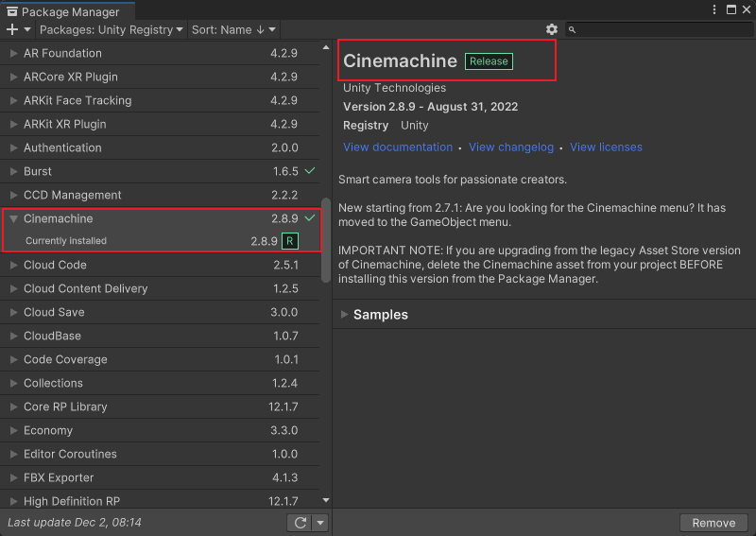The height and width of the screenshot is (536, 756).
Task: Collapse the Cinemachine package entry
Action: point(13,218)
